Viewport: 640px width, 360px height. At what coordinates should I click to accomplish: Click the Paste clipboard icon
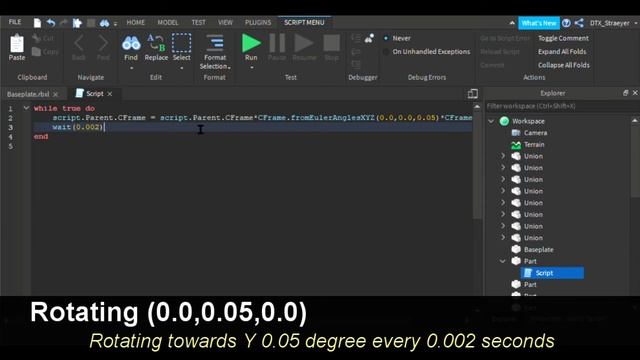point(17,43)
